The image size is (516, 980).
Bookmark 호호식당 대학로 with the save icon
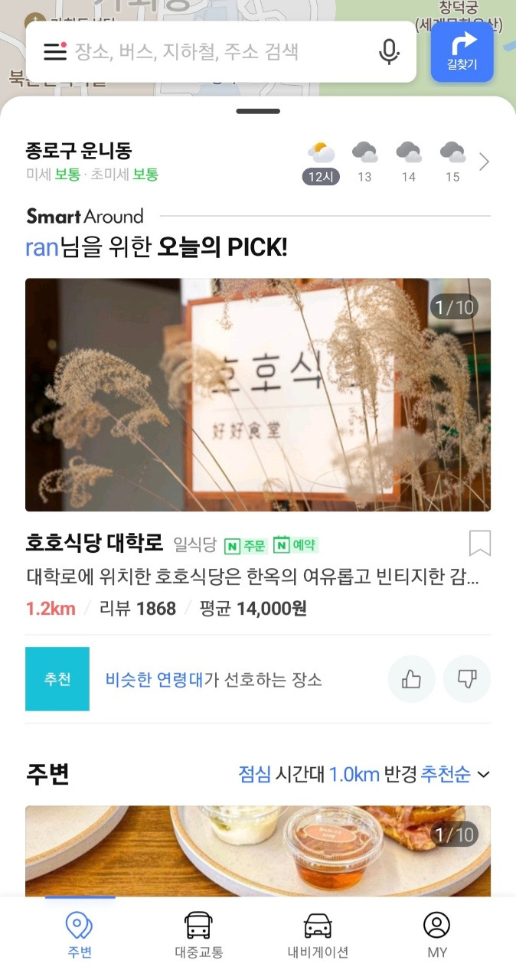click(479, 544)
